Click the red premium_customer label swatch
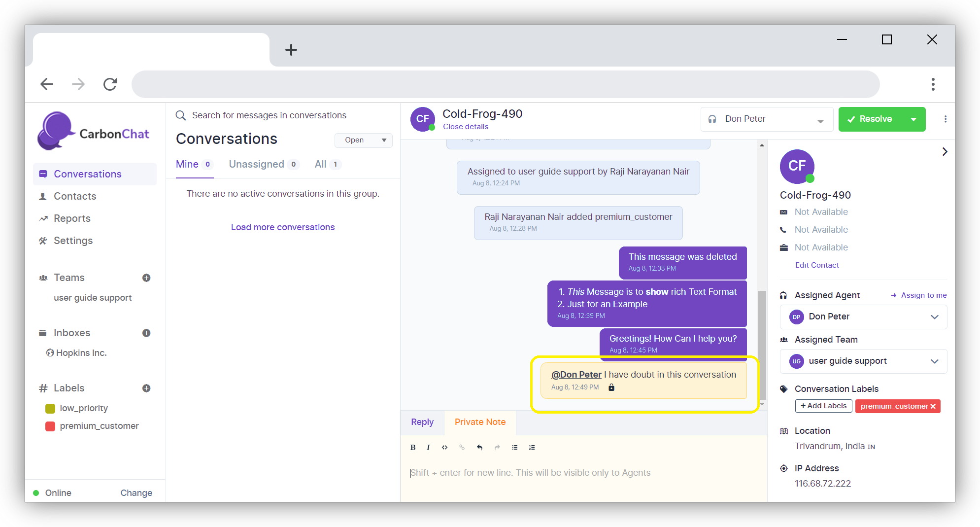The image size is (980, 527). tap(50, 426)
